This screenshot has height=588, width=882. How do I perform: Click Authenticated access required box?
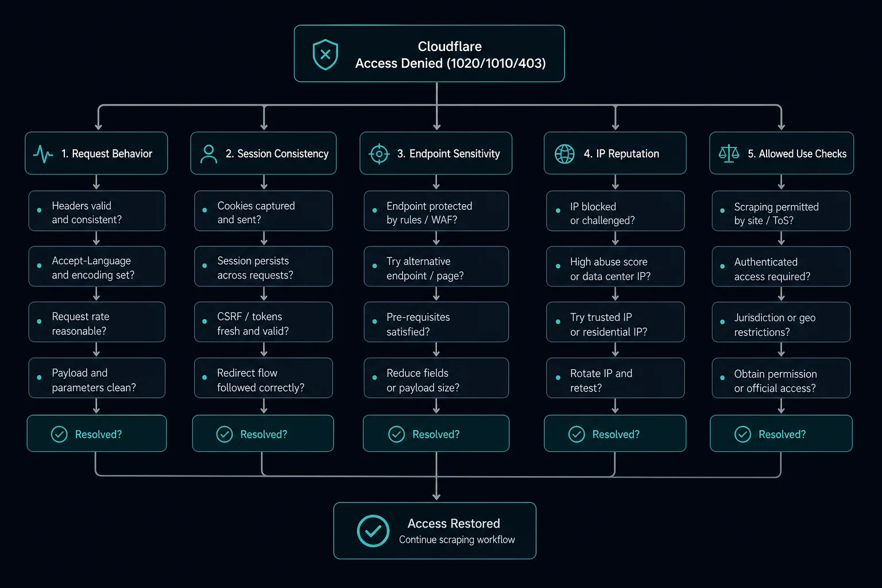point(782,266)
